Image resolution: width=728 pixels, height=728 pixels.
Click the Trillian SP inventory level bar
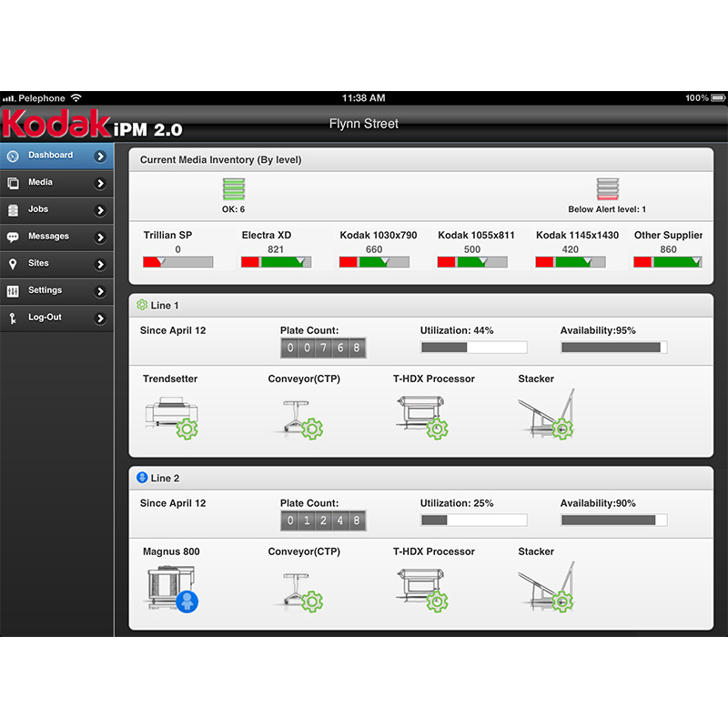(177, 262)
